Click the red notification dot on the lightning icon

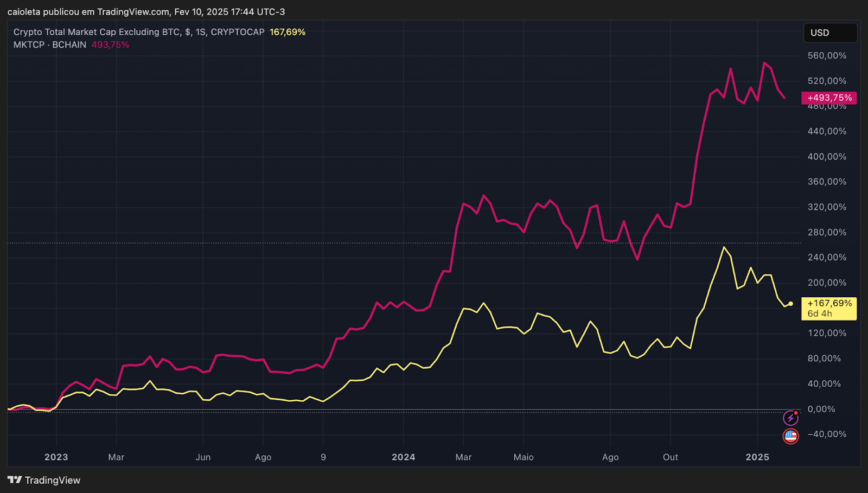coord(797,413)
